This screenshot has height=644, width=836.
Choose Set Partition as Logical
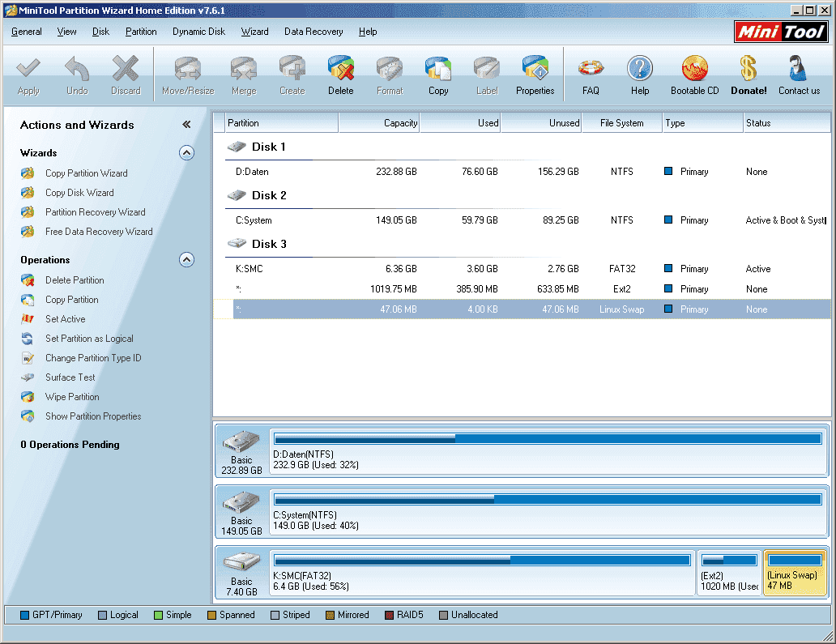(x=90, y=339)
